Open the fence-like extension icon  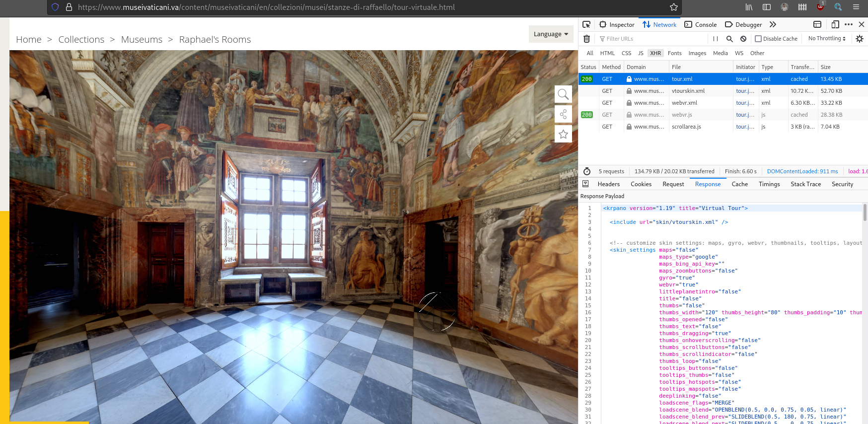(x=802, y=7)
